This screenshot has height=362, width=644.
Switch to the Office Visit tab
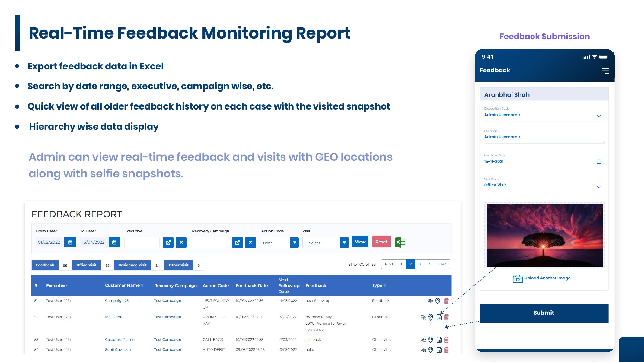pos(86,265)
